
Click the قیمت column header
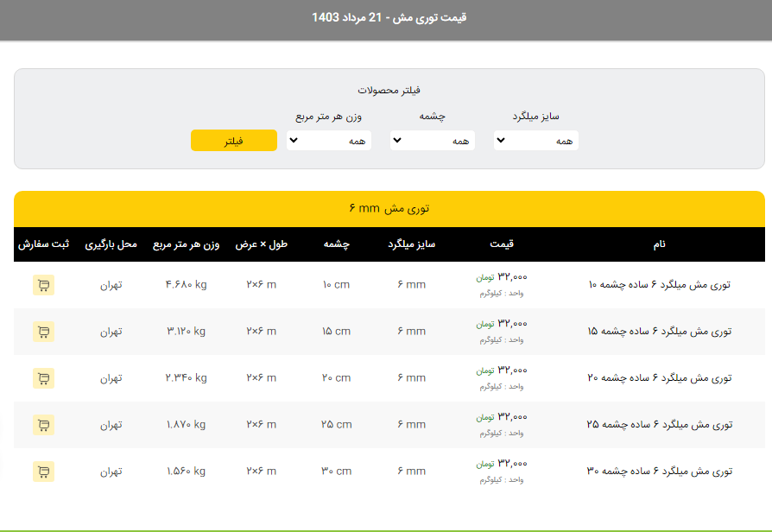[502, 244]
